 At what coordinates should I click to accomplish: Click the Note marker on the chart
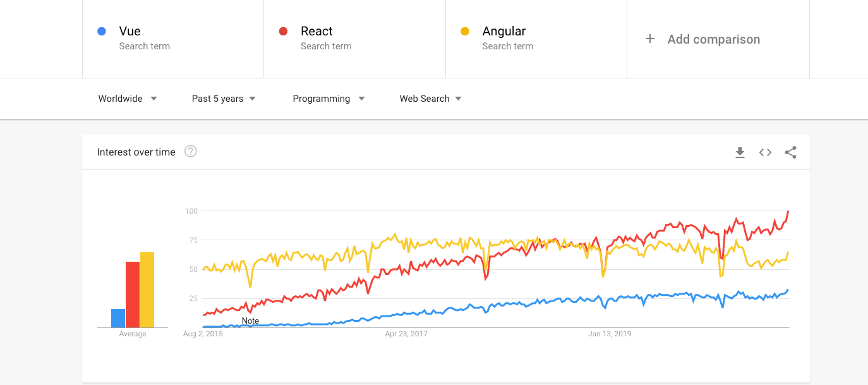250,321
